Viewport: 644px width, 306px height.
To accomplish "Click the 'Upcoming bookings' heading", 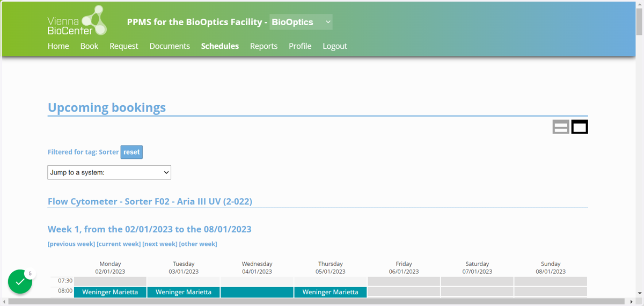I will [107, 107].
